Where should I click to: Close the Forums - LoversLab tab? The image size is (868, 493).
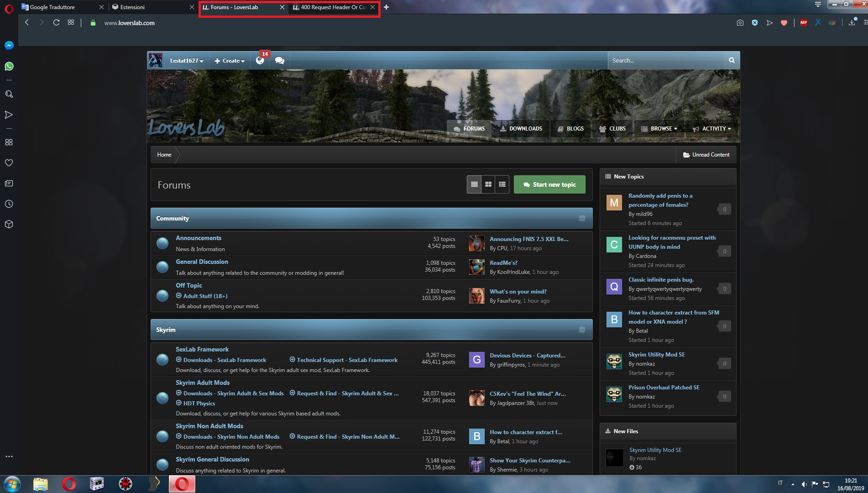pyautogui.click(x=282, y=7)
